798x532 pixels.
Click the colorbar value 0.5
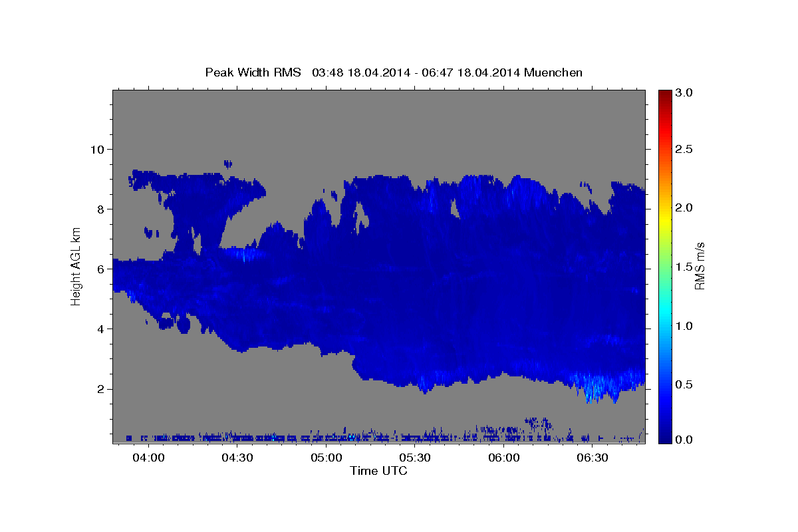point(685,384)
